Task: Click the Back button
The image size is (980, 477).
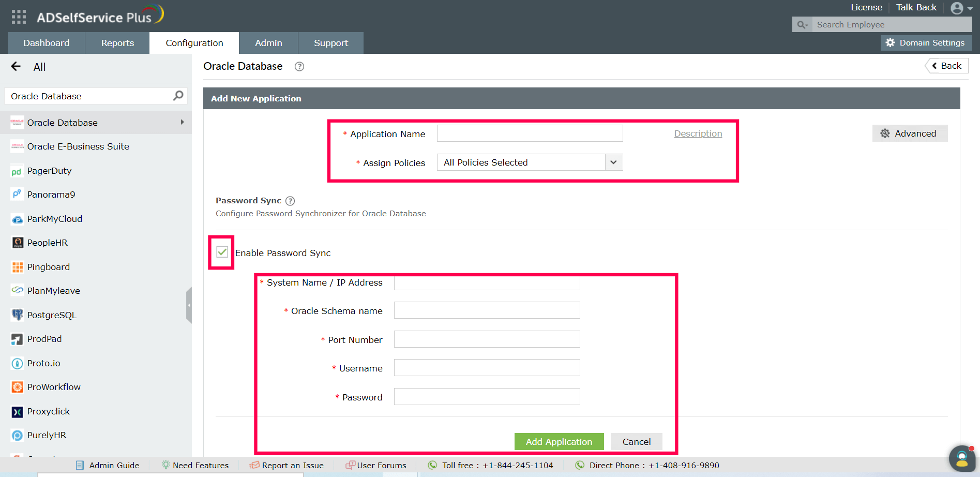Action: [946, 66]
